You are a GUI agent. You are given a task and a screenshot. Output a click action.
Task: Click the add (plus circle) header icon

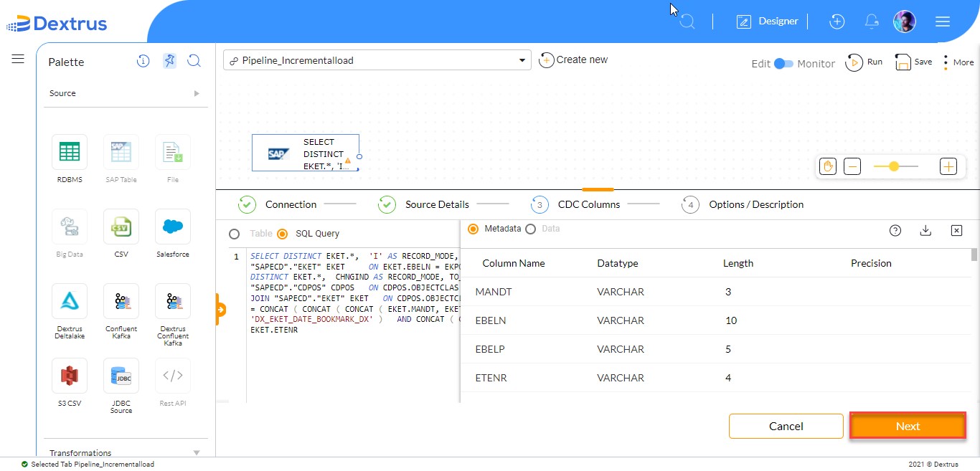point(837,22)
